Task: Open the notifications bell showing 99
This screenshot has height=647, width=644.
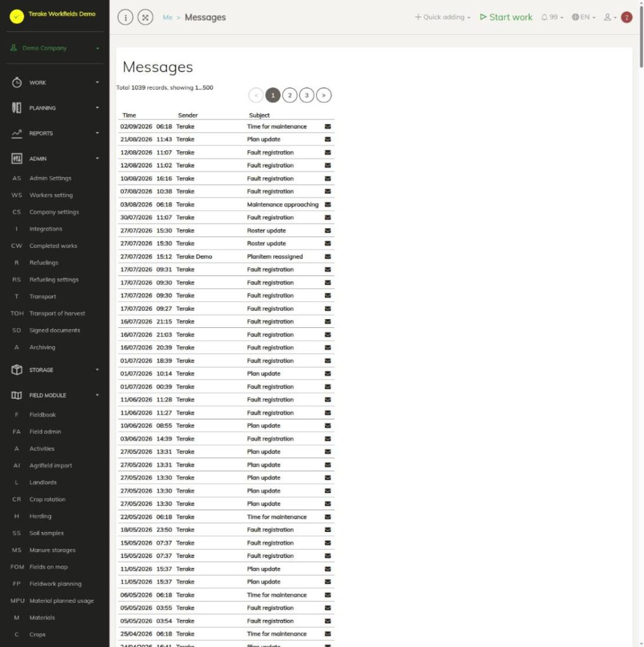Action: click(x=552, y=17)
